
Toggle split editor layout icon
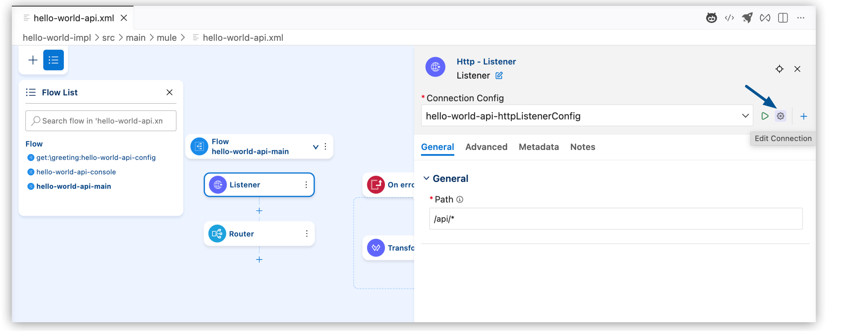pos(783,18)
